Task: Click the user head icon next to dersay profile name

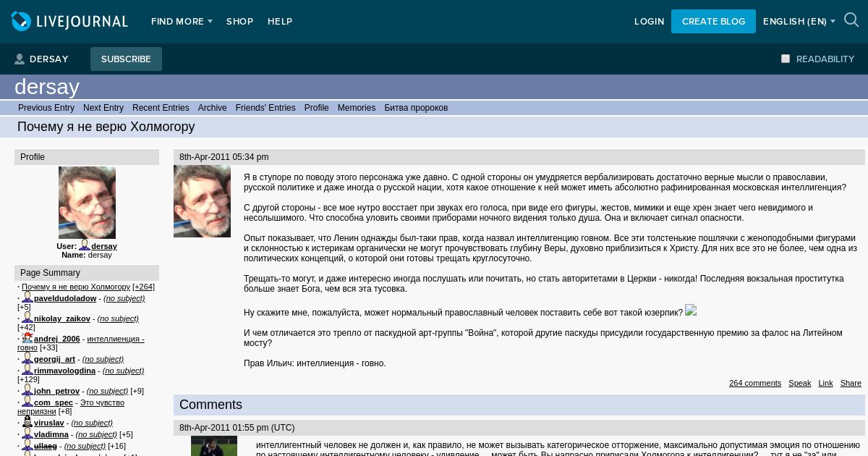Action: 85,245
